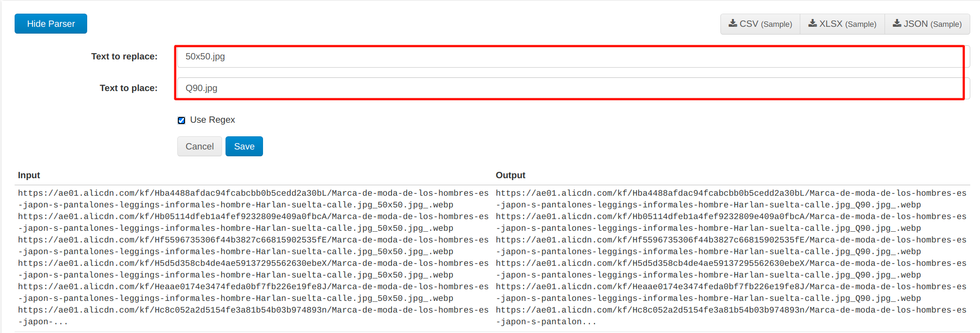Cancel the parser edit
This screenshot has height=333, width=980.
(199, 147)
